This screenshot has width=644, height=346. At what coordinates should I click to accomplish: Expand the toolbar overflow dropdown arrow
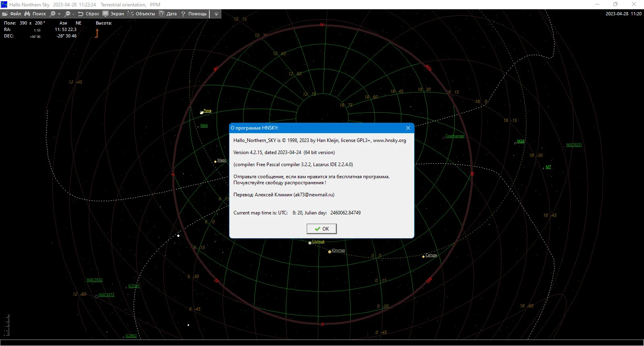pos(216,14)
